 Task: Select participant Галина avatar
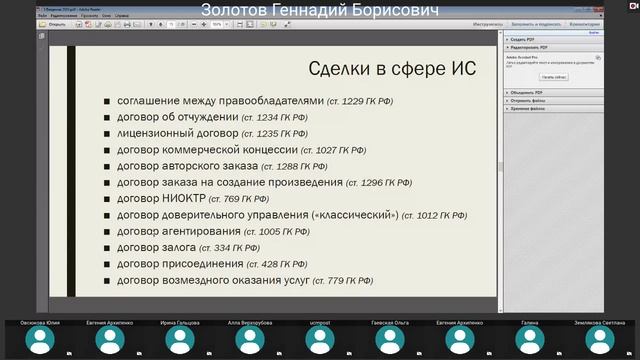[530, 340]
